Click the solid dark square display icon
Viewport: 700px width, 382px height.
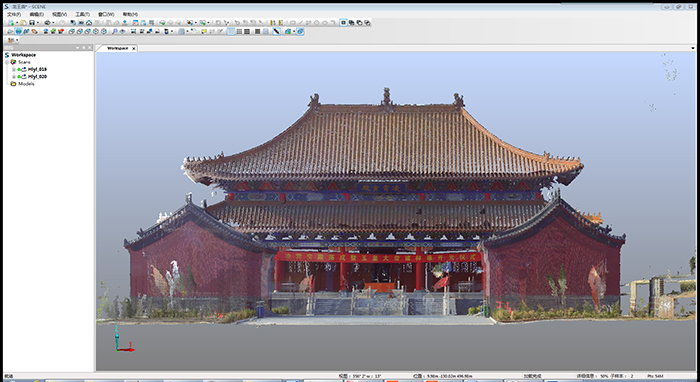(x=258, y=31)
